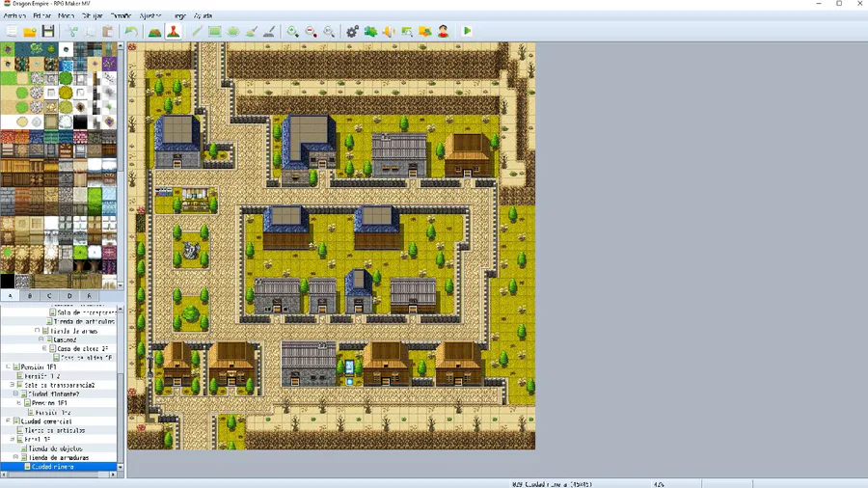Select the Casino2 map

point(65,339)
